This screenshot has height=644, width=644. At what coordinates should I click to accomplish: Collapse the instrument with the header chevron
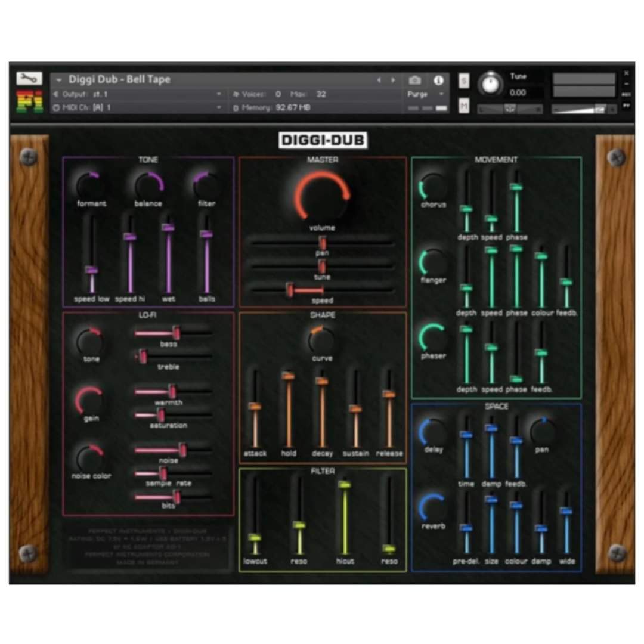click(58, 79)
